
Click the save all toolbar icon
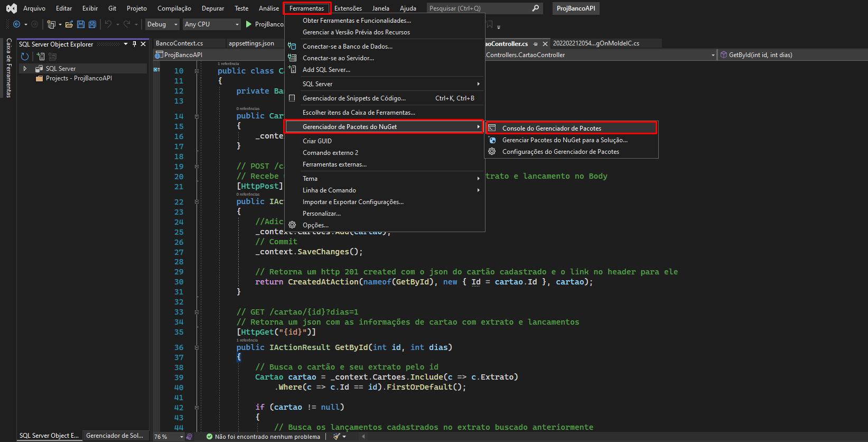click(x=92, y=24)
